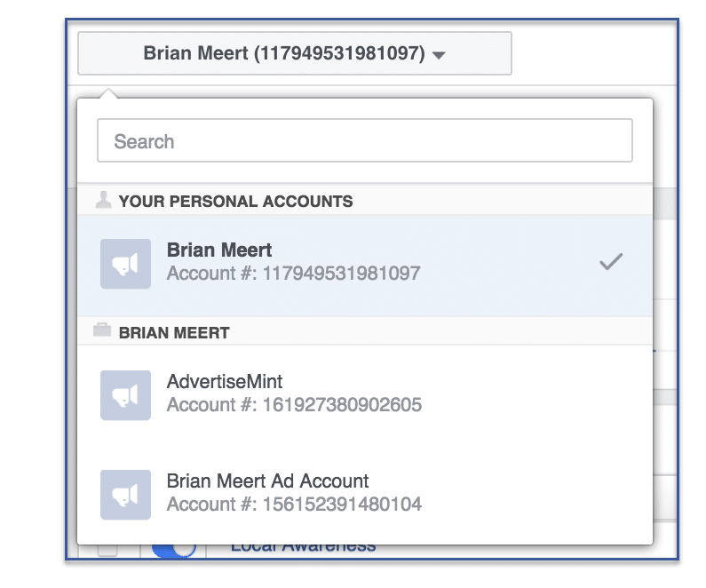
Task: Click the caret arrow beside account number 117949531981097
Action: pos(439,55)
